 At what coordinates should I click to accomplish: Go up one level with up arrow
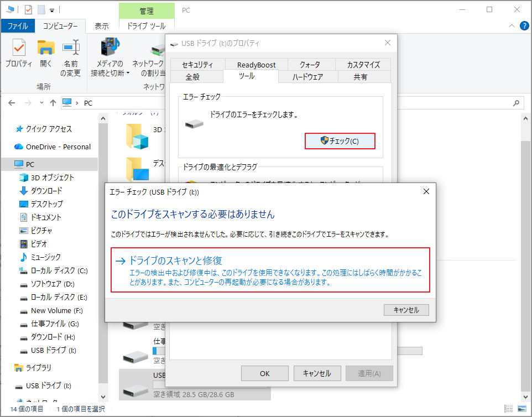[x=53, y=103]
